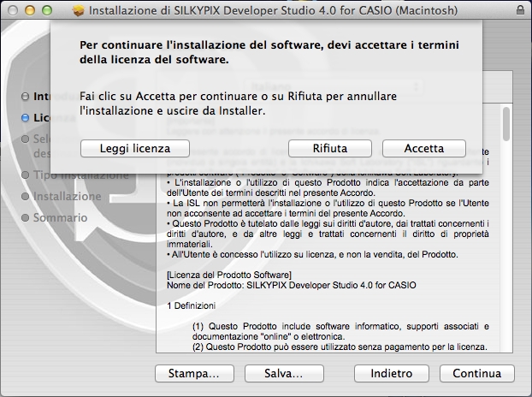Click the Sommario step bullet
This screenshot has height=397, width=532.
point(25,217)
